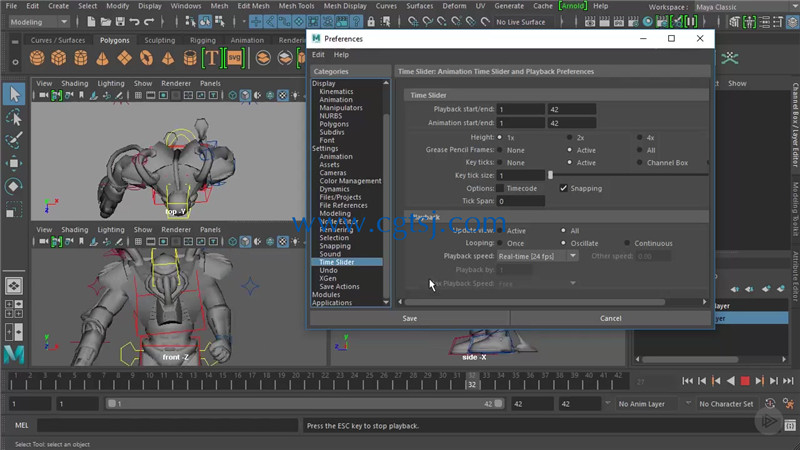Set Update view to All

563,231
